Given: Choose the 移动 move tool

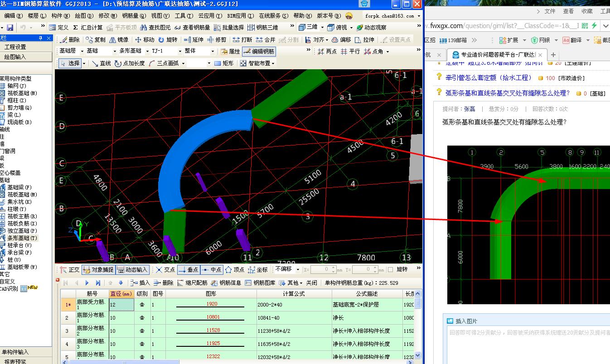Looking at the screenshot, I should point(145,40).
